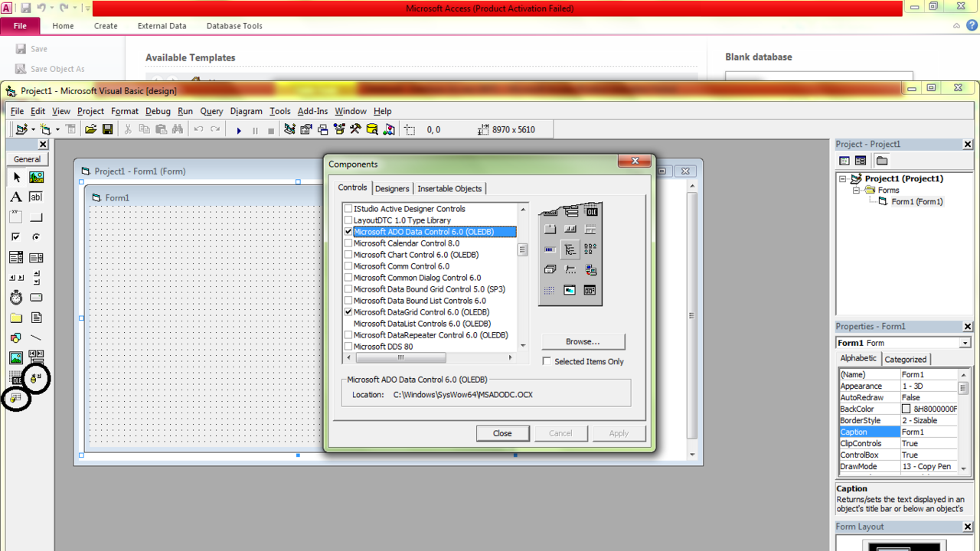The image size is (980, 551).
Task: Check Microsoft Calendar Control 8.0
Action: pos(348,243)
